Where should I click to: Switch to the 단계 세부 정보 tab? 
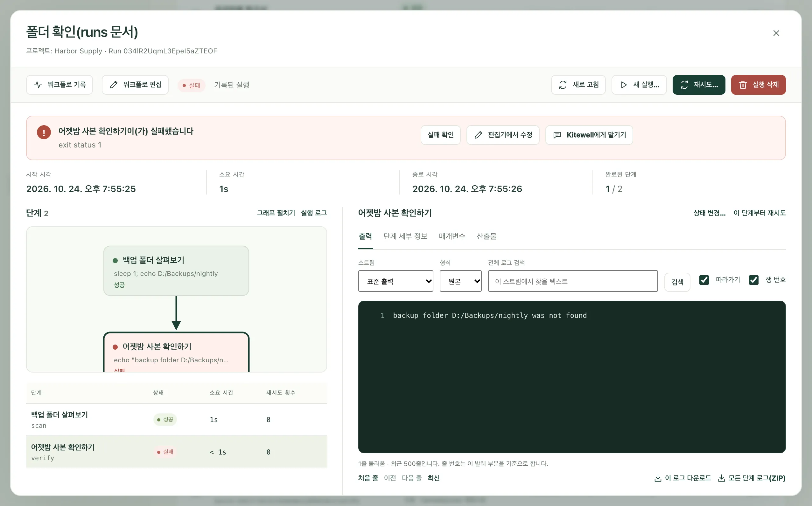405,236
